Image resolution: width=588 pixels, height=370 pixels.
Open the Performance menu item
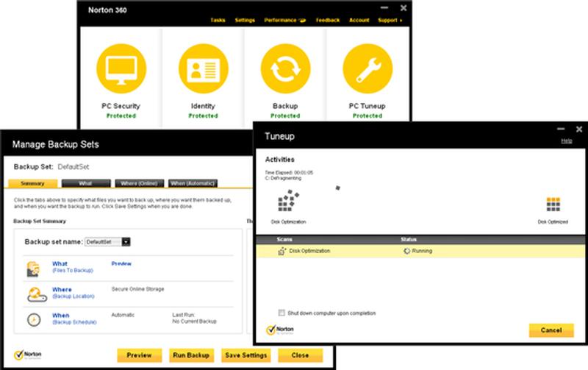pos(280,21)
